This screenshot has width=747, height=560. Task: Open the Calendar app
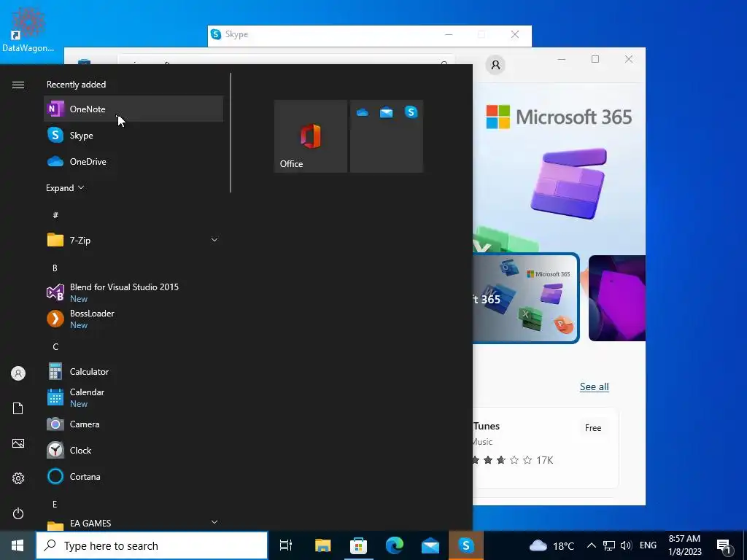pyautogui.click(x=133, y=397)
